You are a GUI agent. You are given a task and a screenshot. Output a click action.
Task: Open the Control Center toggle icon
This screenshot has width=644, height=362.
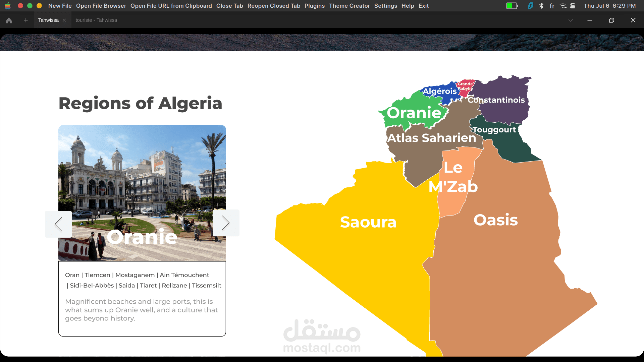573,6
